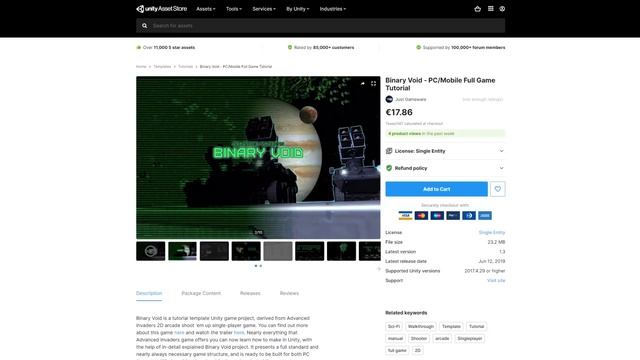Enter fullscreen on the preview image
This screenshot has height=360, width=640.
point(373,83)
